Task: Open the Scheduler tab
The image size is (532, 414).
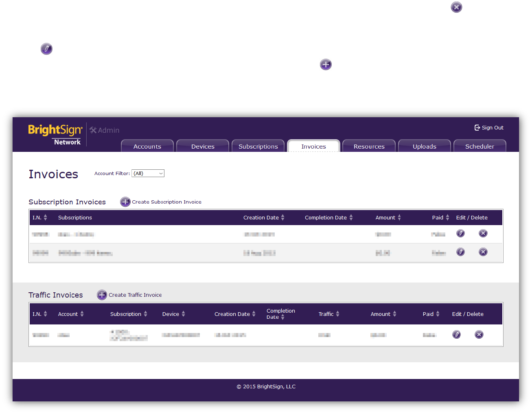Action: [x=479, y=146]
